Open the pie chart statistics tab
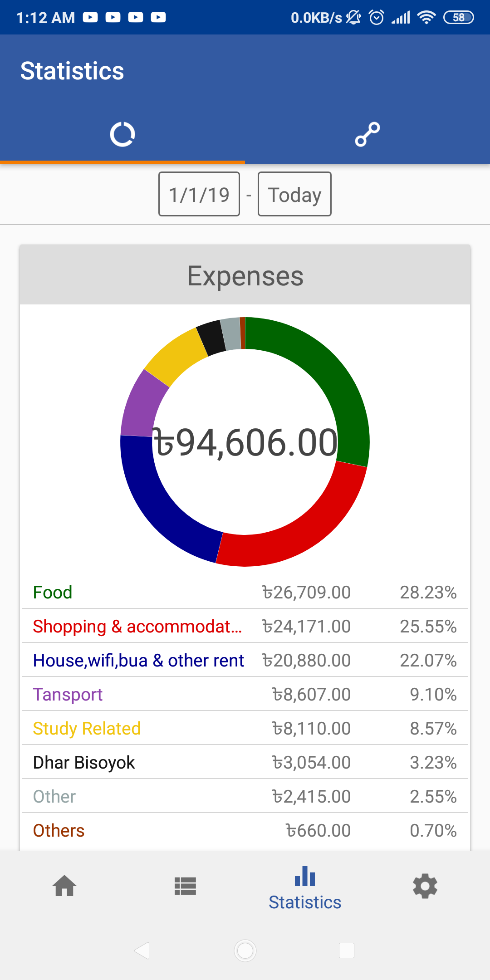Viewport: 490px width, 980px height. coord(122,134)
